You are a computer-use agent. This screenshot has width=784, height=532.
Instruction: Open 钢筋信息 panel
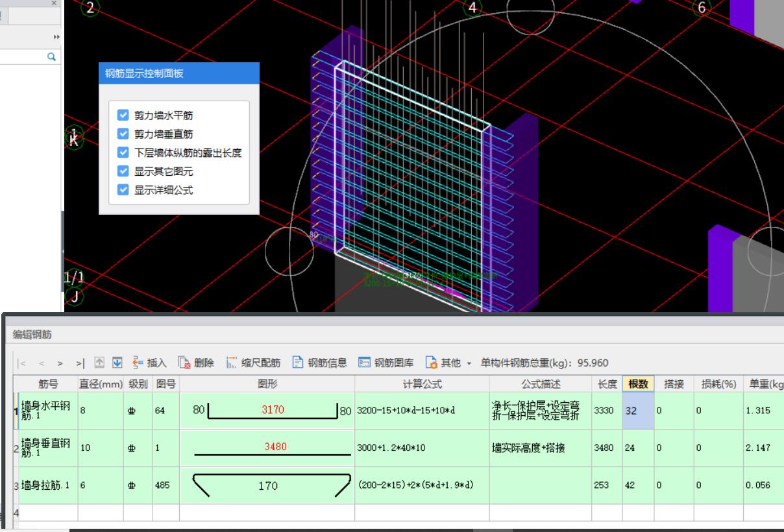point(319,363)
